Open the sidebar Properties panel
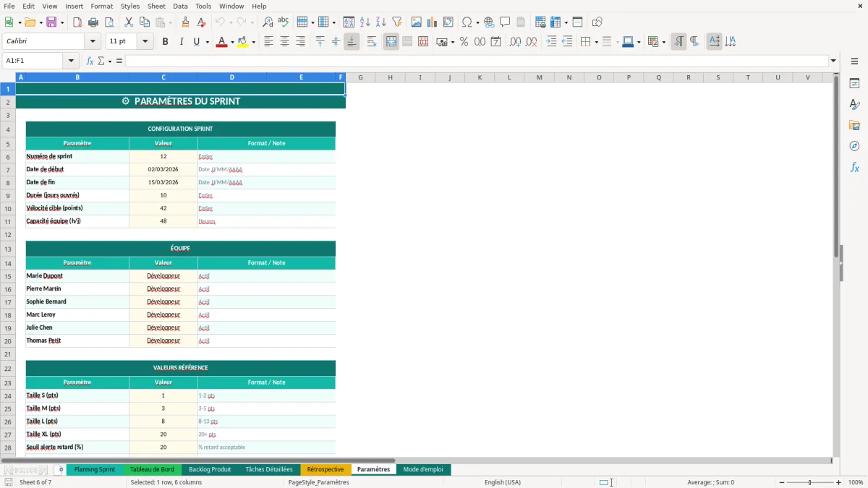 (854, 84)
